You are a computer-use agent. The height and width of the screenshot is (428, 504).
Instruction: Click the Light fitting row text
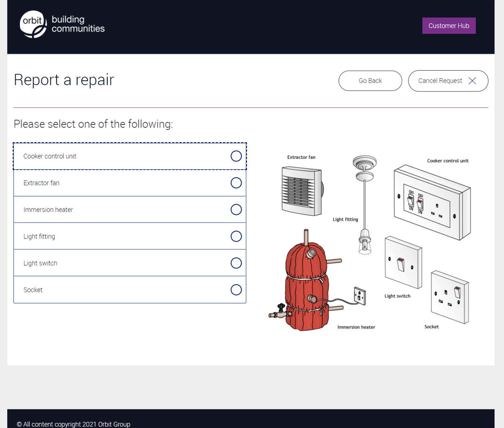tap(39, 236)
